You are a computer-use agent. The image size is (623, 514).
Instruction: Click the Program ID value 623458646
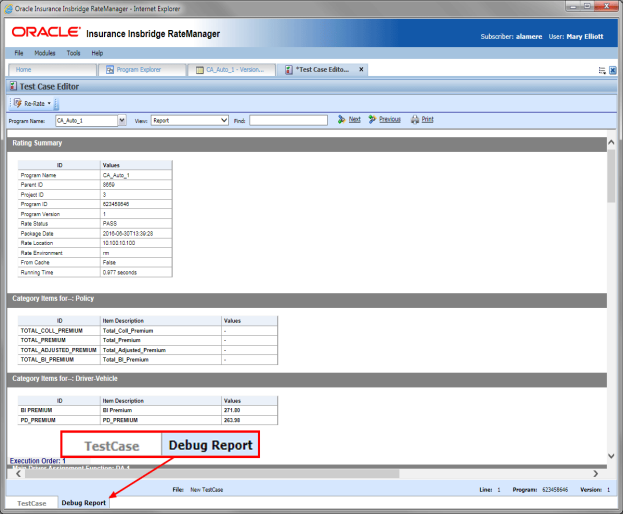(116, 204)
